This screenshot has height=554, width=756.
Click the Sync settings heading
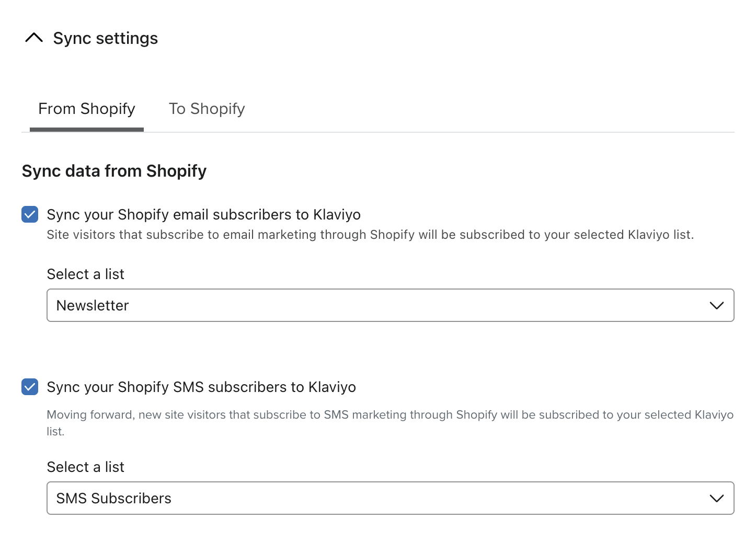[105, 38]
